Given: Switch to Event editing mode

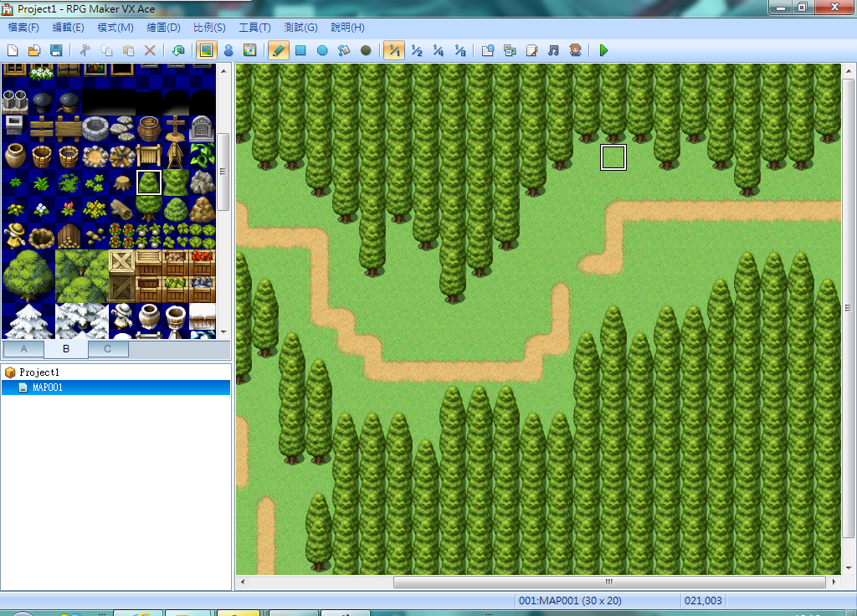Looking at the screenshot, I should click(228, 51).
